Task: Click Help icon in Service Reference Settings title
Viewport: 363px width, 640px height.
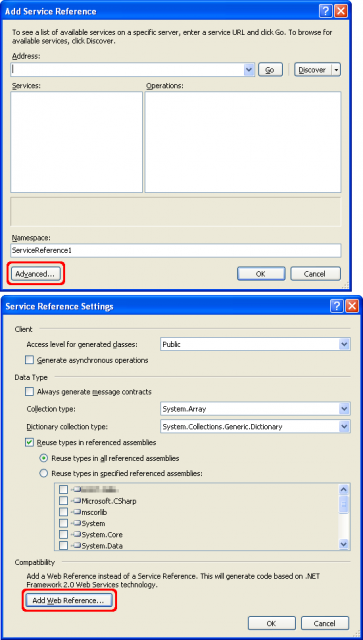Action: [x=337, y=306]
